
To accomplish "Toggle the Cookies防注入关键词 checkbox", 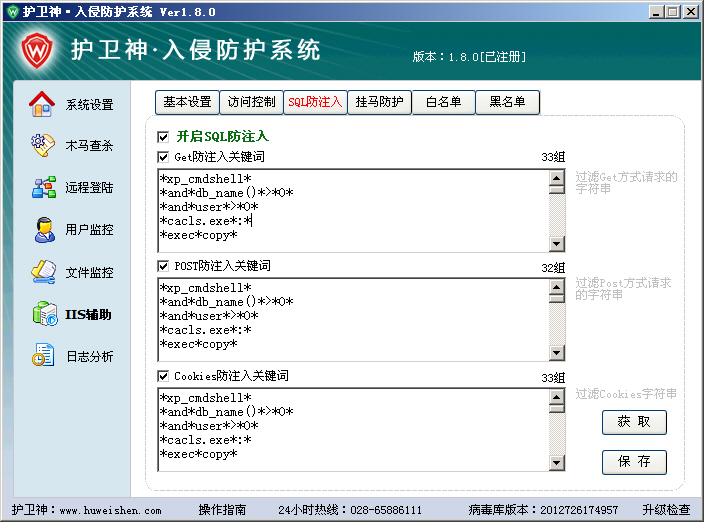I will 163,376.
